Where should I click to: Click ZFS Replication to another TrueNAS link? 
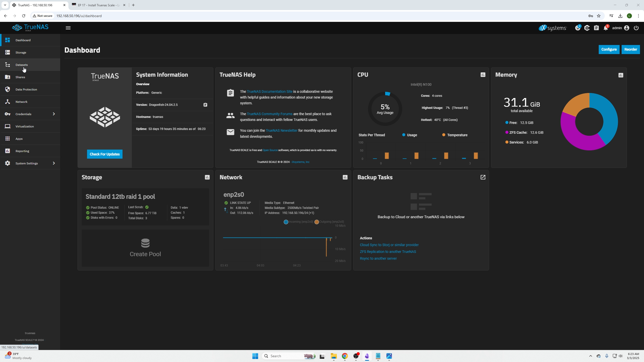(388, 252)
